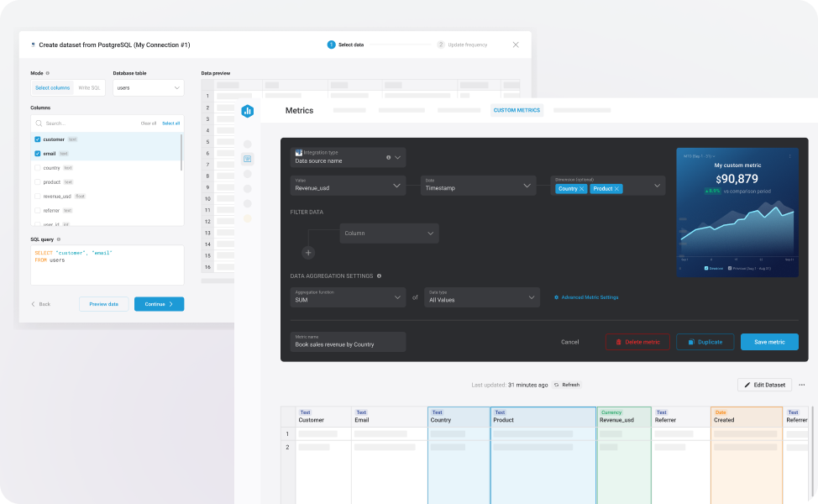Click the blue analytics logo icon
The image size is (818, 504).
click(247, 111)
